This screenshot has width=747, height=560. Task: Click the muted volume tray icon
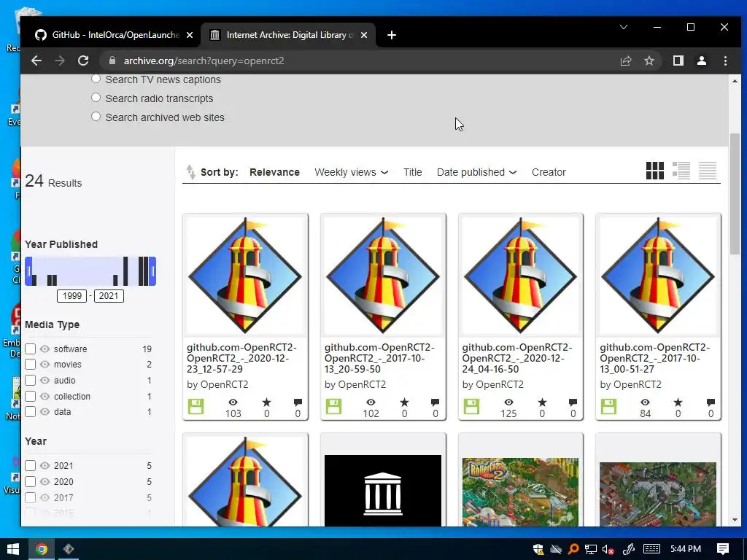click(x=608, y=550)
